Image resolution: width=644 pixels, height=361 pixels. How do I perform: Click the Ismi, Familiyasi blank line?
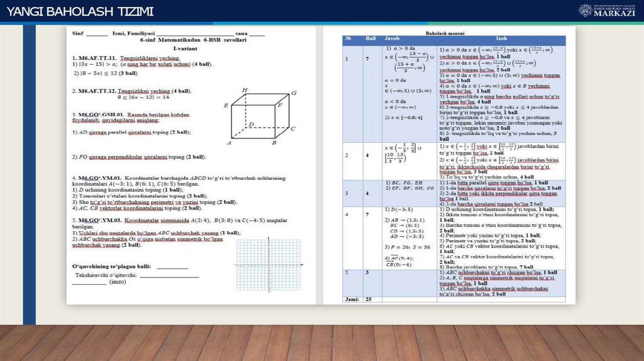pos(195,35)
